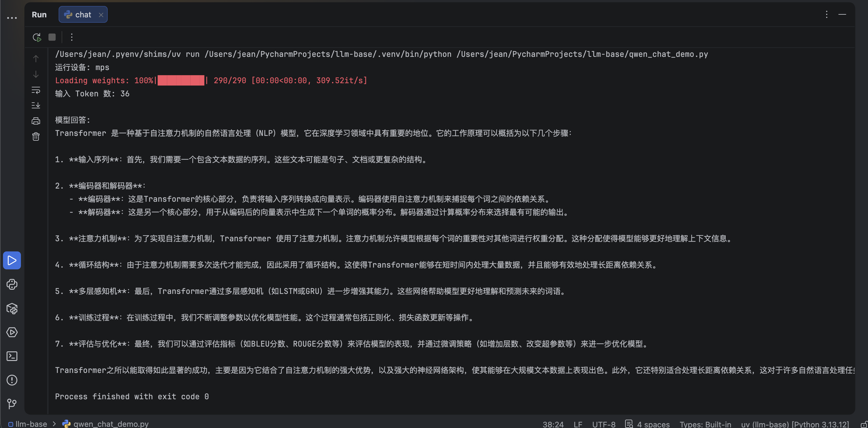The width and height of the screenshot is (868, 428).
Task: Click the '输入 Token 数: 36' line
Action: 92,94
